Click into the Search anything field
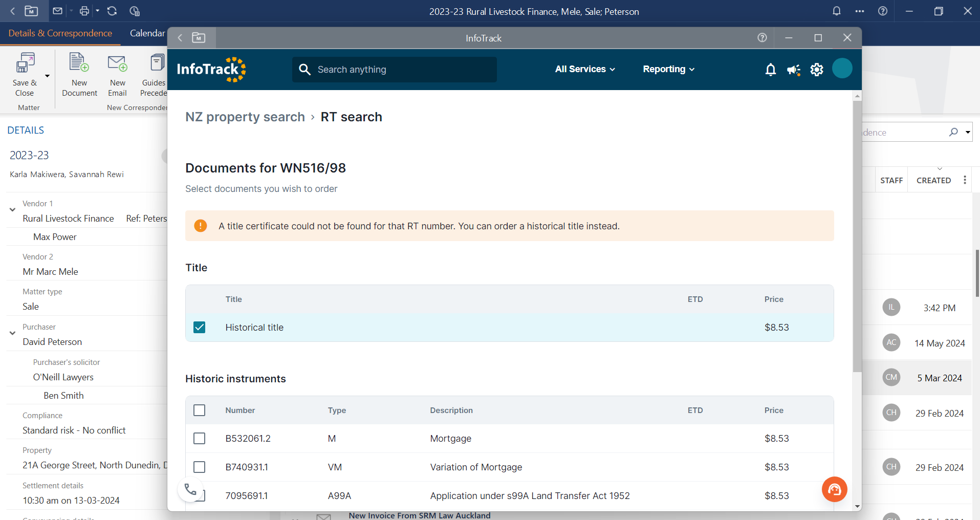 pos(394,69)
